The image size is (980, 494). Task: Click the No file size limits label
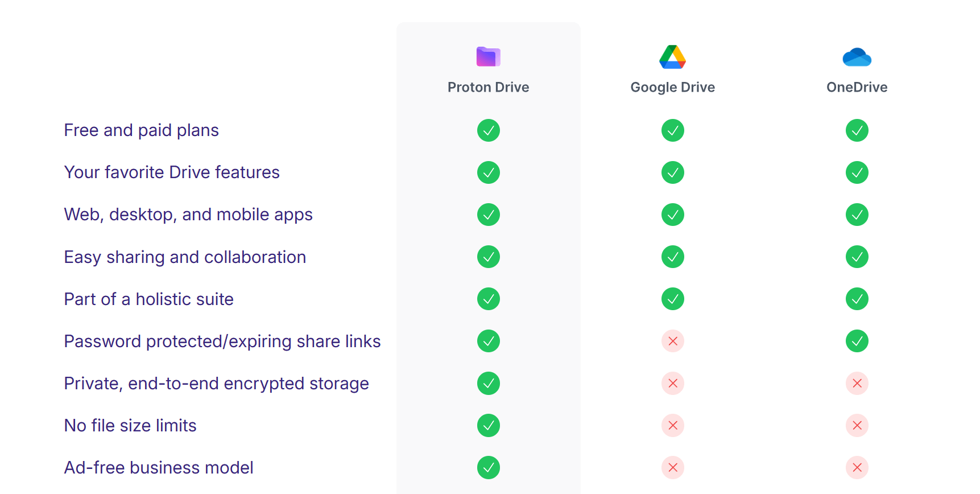130,425
